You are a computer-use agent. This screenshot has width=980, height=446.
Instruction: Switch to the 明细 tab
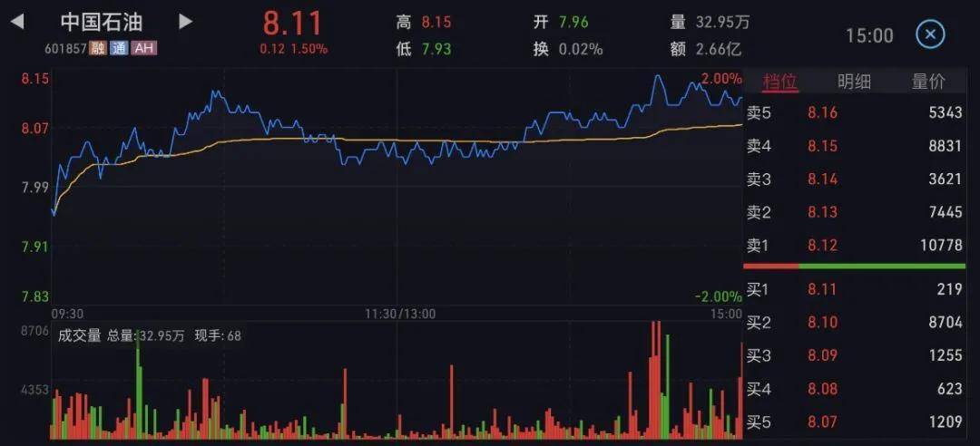854,82
